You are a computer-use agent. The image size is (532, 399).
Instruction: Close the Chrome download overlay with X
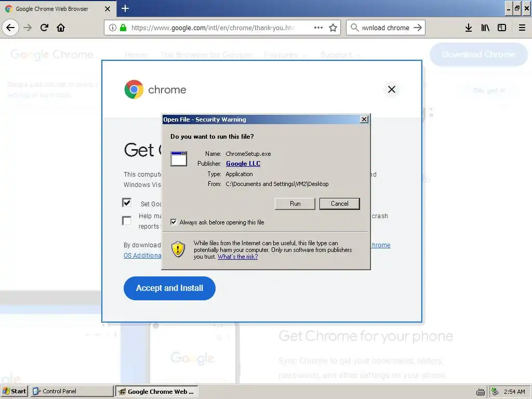coord(392,89)
